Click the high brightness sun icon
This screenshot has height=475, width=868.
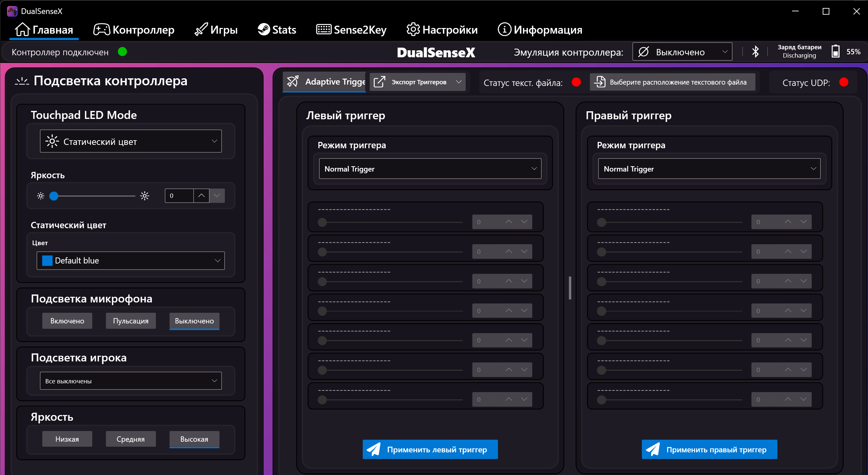[x=145, y=196]
